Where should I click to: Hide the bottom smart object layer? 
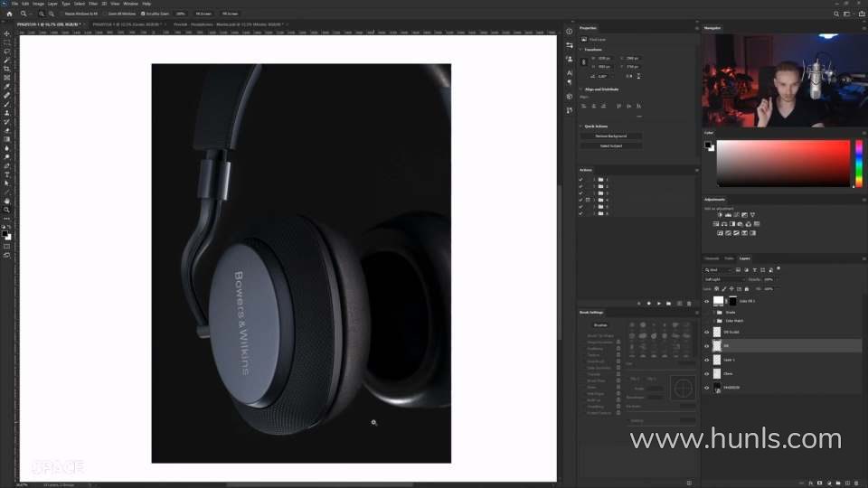(x=706, y=388)
